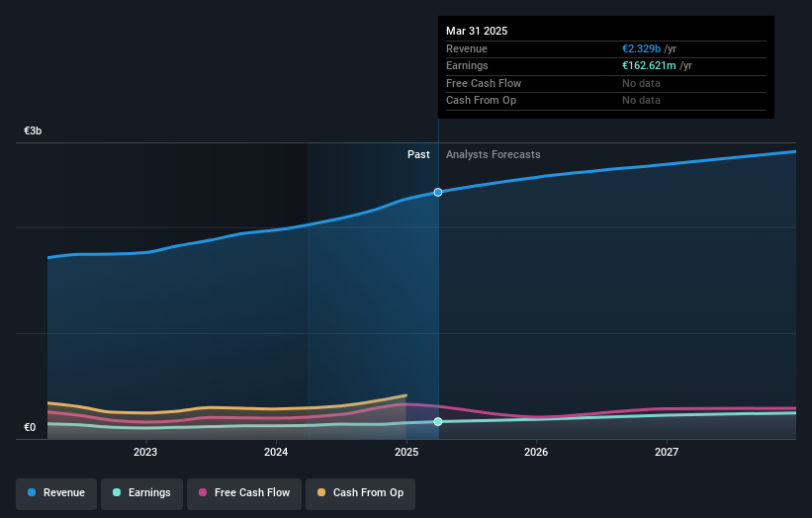Viewport: 812px width, 518px height.
Task: Click the Mar 31 2025 tooltip date
Action: click(477, 31)
